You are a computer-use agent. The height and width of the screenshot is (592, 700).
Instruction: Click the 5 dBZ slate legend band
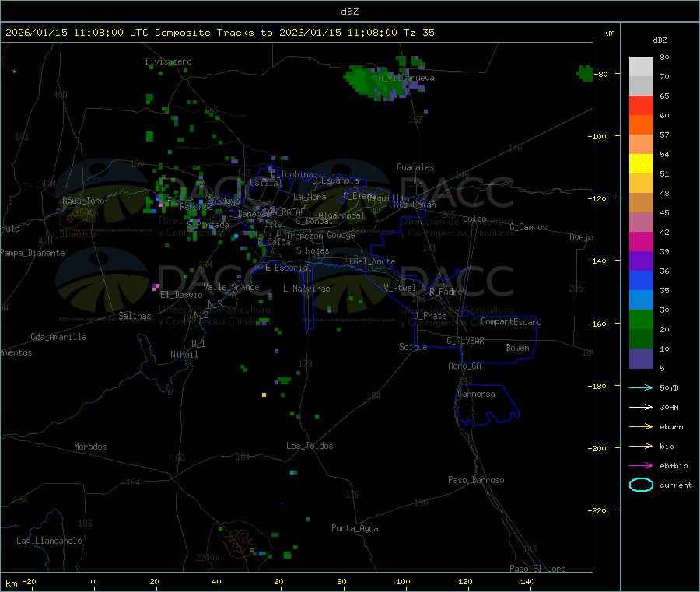click(641, 359)
